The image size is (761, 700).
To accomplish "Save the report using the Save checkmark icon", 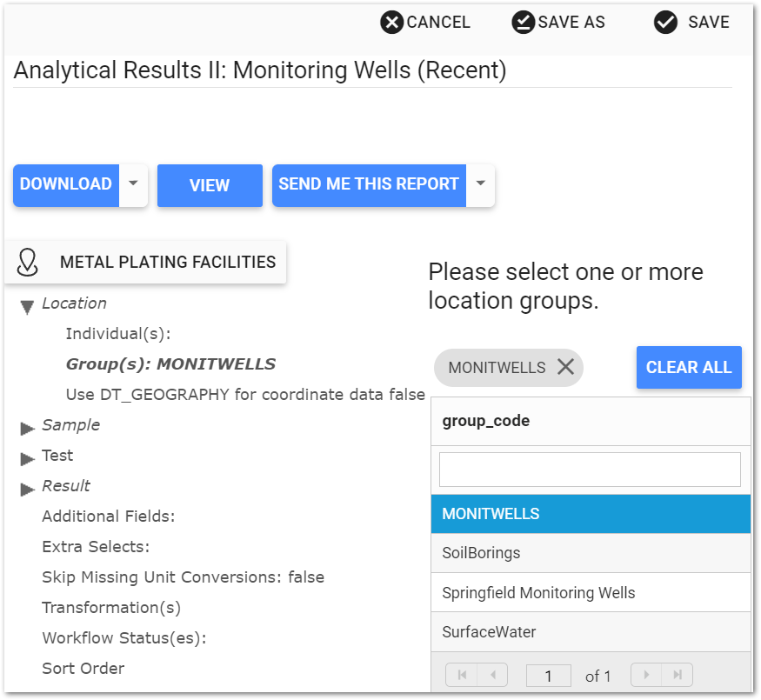I will point(666,22).
